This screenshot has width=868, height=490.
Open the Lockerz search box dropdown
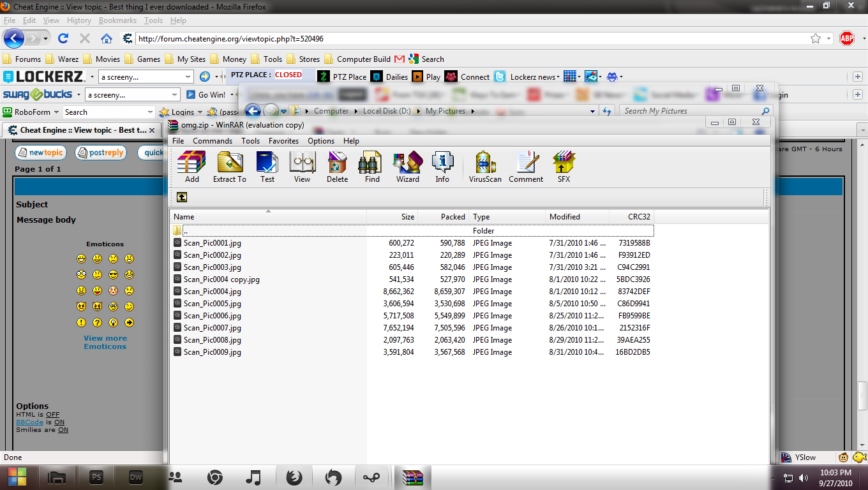pos(188,77)
